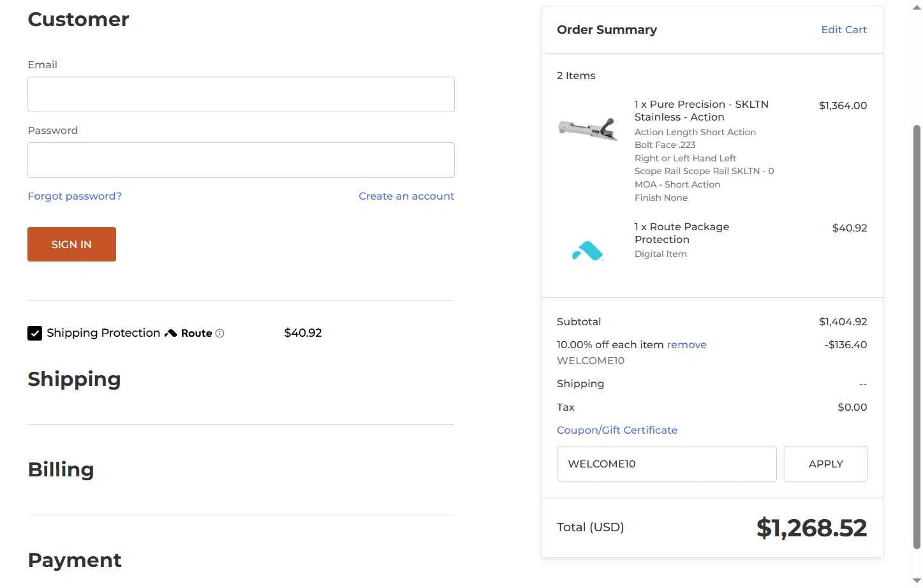The image size is (923, 588).
Task: Click the 'Order Summary' heading
Action: click(x=607, y=30)
